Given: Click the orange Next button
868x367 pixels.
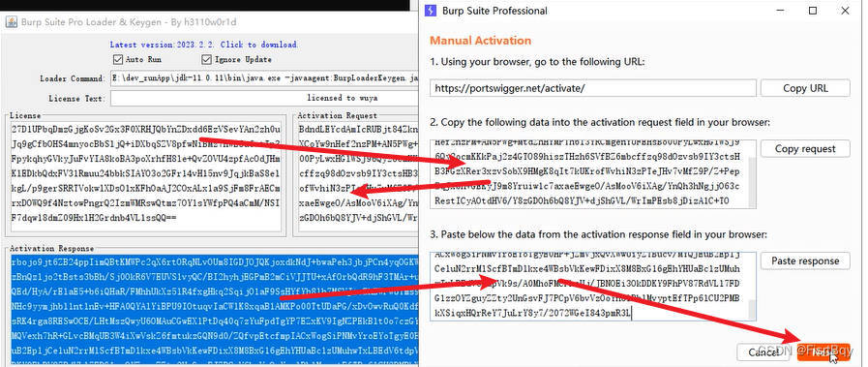Looking at the screenshot, I should (x=823, y=352).
